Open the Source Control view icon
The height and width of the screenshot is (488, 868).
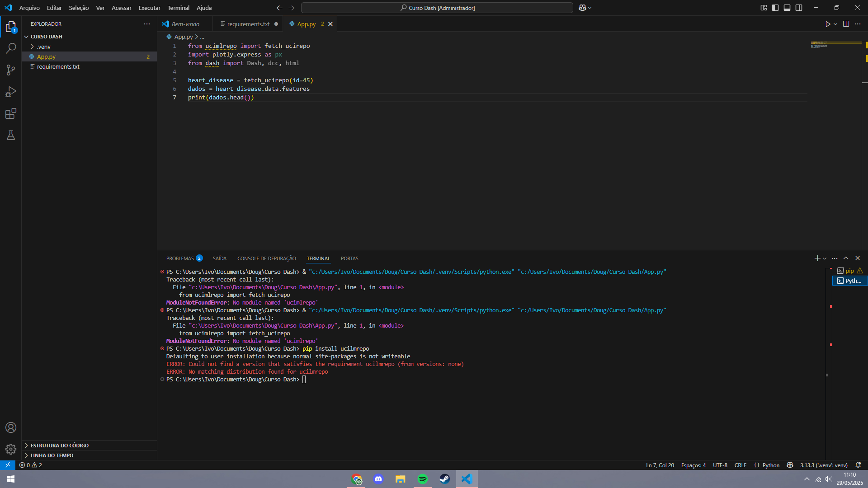[x=11, y=70]
